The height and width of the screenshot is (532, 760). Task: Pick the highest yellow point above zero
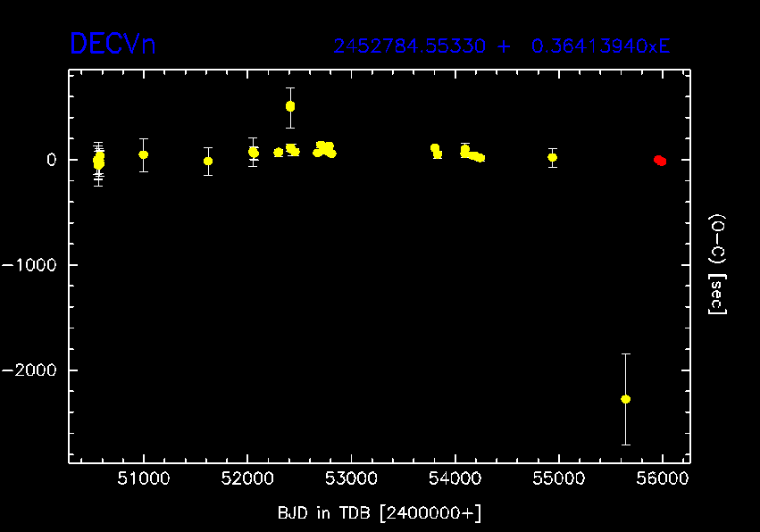(x=290, y=106)
